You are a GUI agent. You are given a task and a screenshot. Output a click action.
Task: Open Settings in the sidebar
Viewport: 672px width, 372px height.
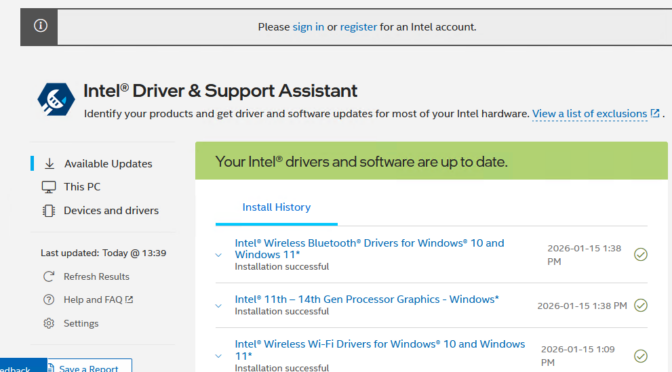coord(81,324)
